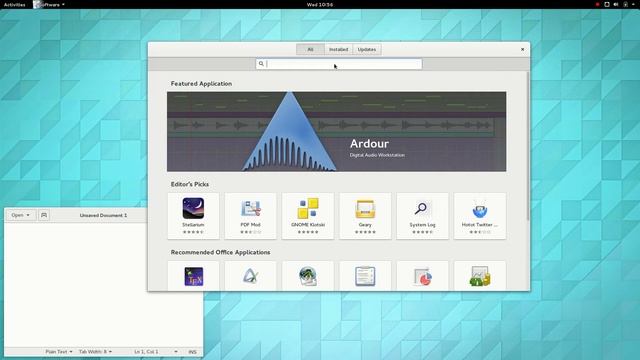640x360 pixels.
Task: Click the Geary star rating
Action: coord(365,232)
